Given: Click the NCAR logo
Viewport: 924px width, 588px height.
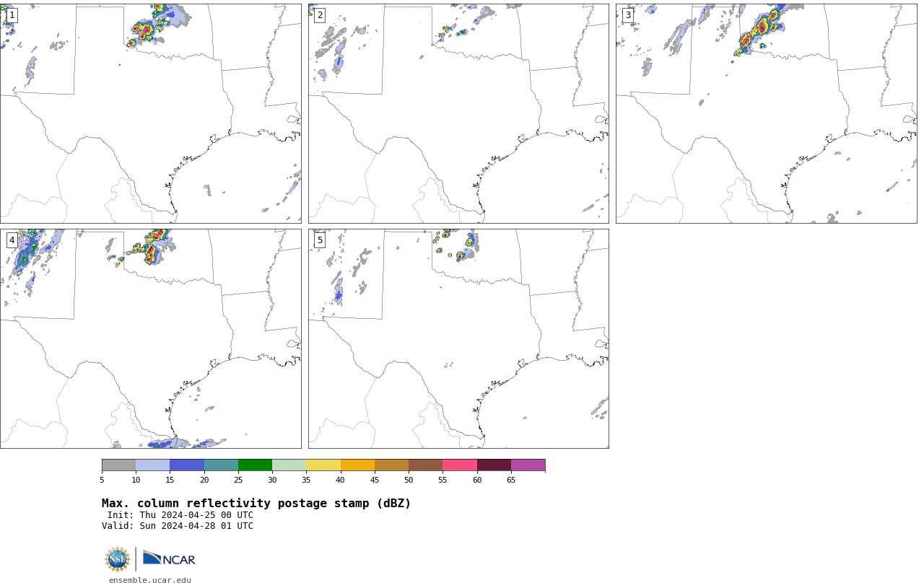Looking at the screenshot, I should [x=169, y=558].
